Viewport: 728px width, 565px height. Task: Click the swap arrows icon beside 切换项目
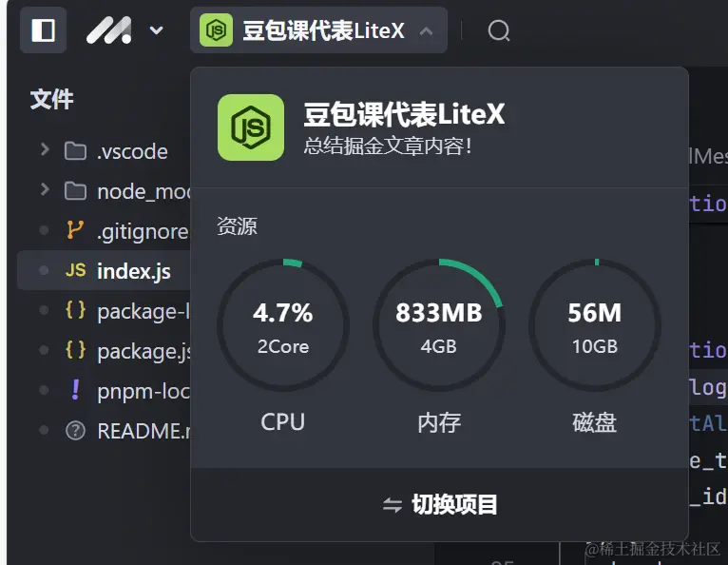[393, 505]
